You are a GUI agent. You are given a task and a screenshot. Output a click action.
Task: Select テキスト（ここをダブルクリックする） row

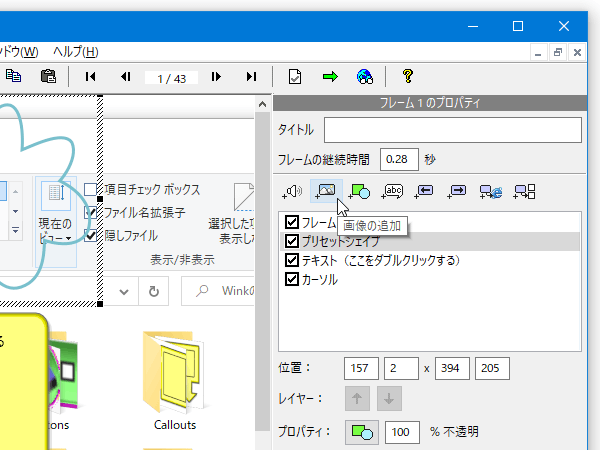430,260
